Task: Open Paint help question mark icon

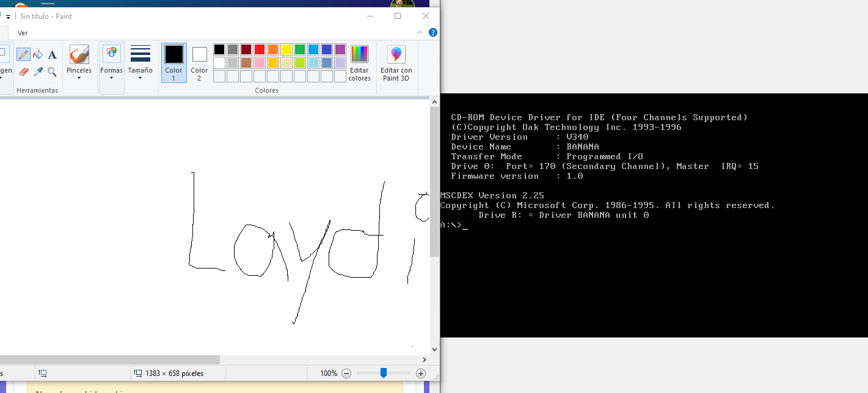Action: 434,32
